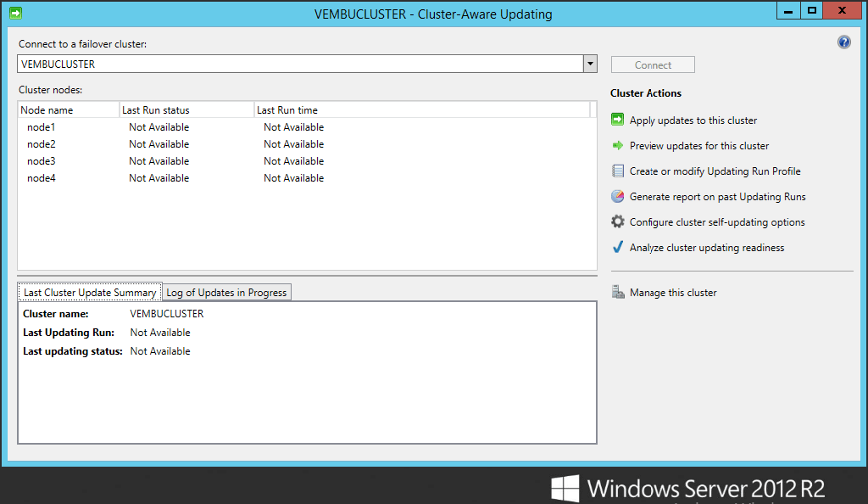Maximize the Cluster-Aware Updating window

(x=811, y=10)
